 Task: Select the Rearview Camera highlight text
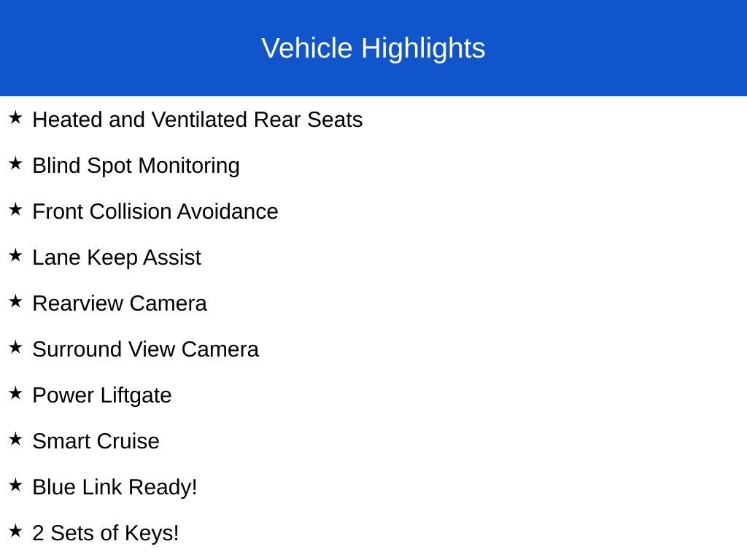click(120, 303)
